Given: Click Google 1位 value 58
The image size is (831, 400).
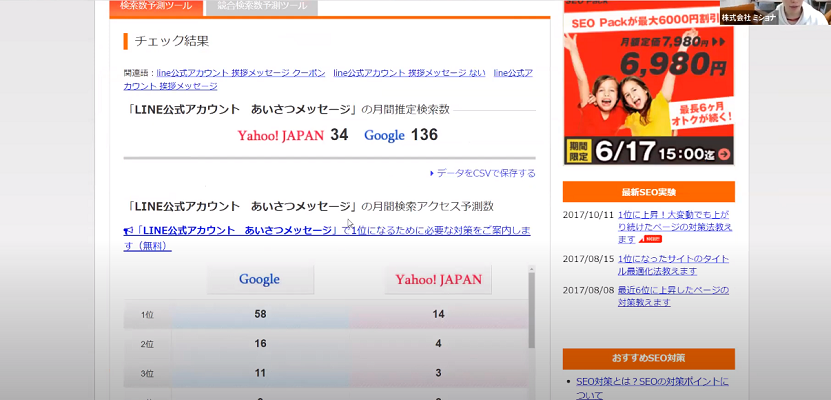Looking at the screenshot, I should pos(260,314).
